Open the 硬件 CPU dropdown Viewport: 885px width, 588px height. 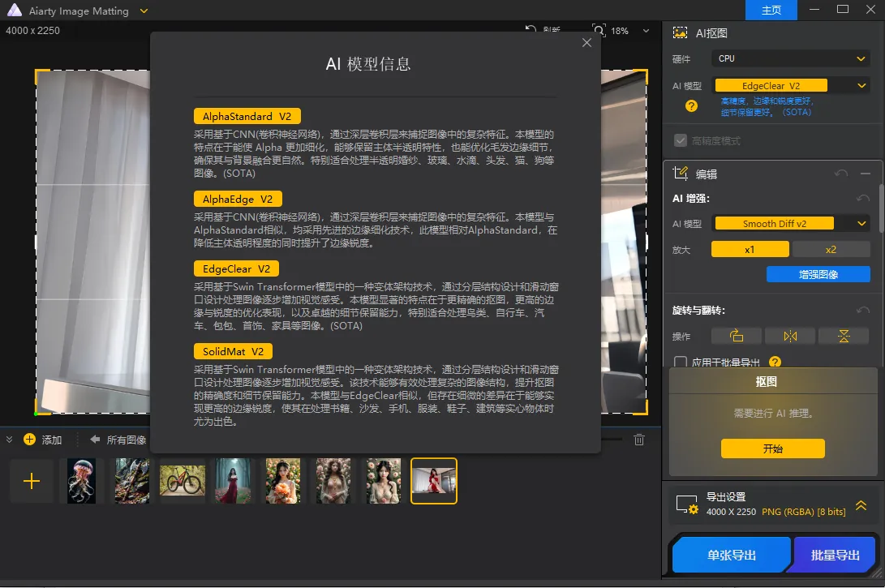(x=790, y=58)
